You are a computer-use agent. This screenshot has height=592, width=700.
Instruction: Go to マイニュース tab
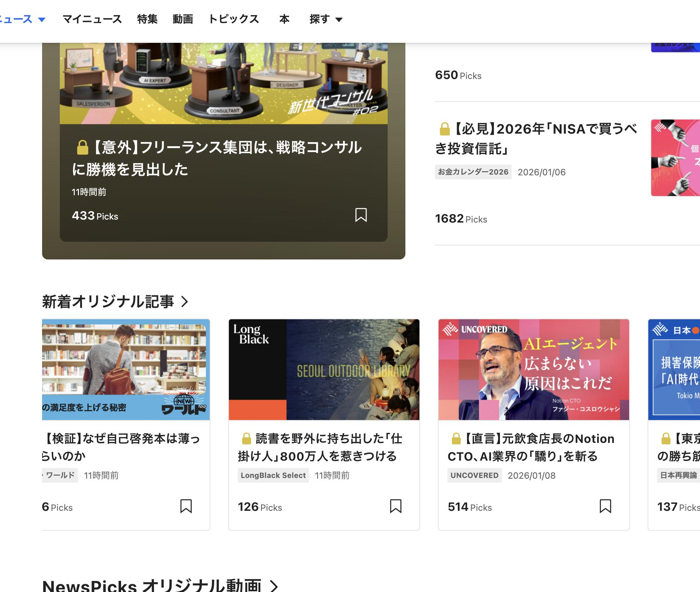[x=92, y=19]
